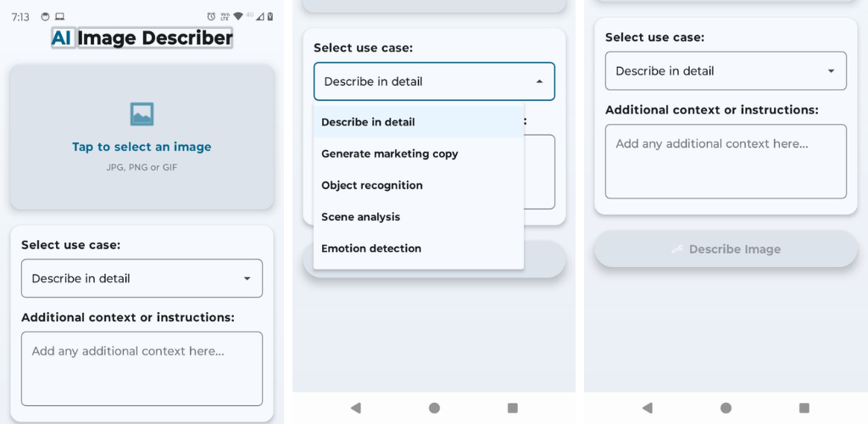This screenshot has height=424, width=868.
Task: Click the wand icon on Describe Image button
Action: 677,249
